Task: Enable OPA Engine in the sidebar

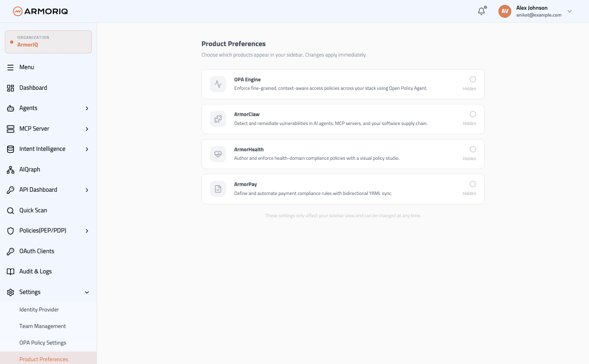Action: 473,79
